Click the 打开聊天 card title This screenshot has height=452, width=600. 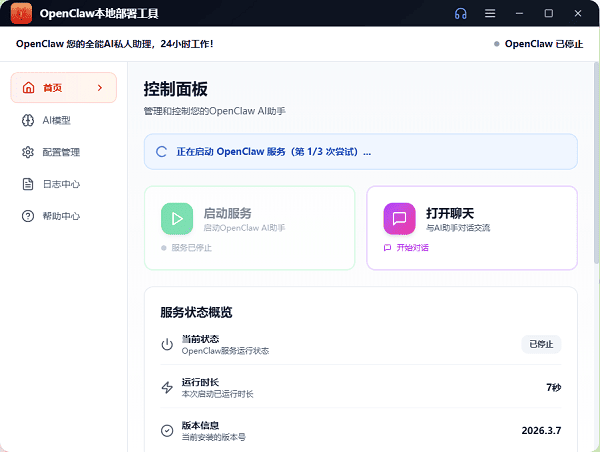click(x=450, y=213)
